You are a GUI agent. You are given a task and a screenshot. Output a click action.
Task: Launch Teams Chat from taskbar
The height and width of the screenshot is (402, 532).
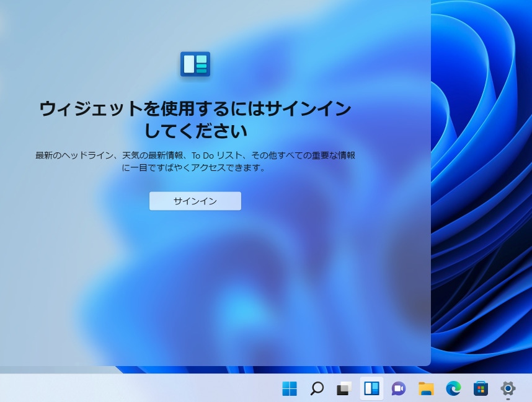coord(399,388)
